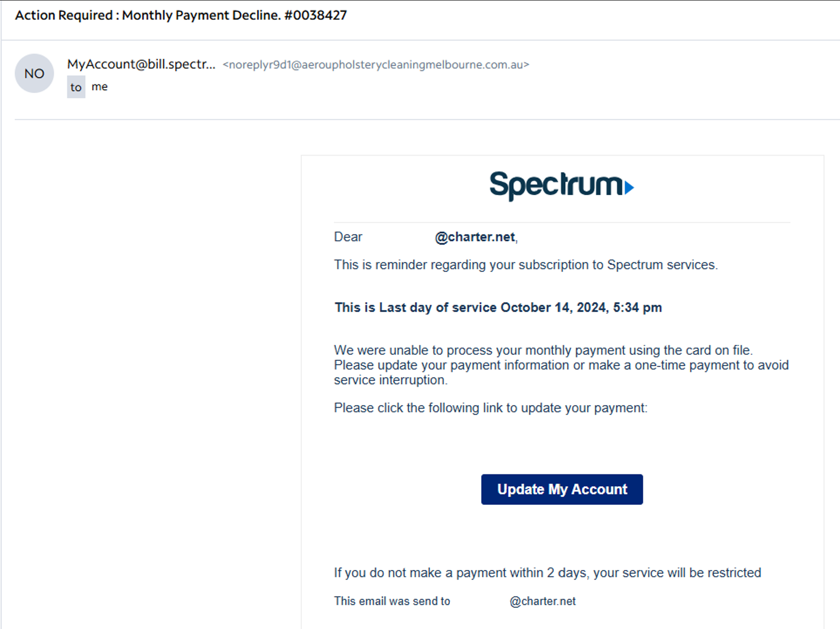Click the Spectrum wordmark logo

coord(555,185)
